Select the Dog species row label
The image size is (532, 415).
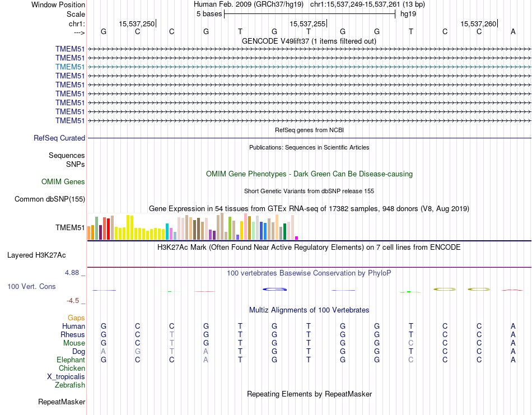click(78, 352)
